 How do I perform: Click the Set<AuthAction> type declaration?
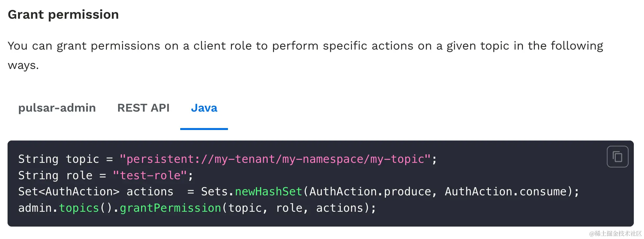(69, 192)
